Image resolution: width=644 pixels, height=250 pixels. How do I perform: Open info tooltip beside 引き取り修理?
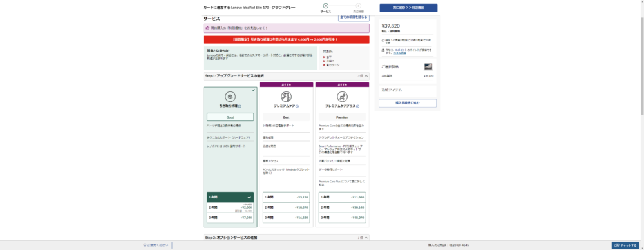pos(240,106)
